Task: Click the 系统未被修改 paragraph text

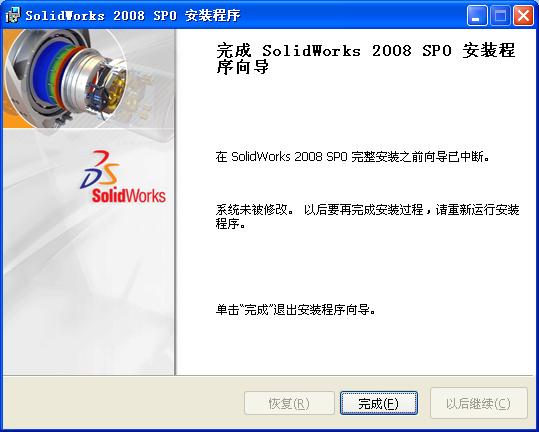Action: [x=367, y=217]
